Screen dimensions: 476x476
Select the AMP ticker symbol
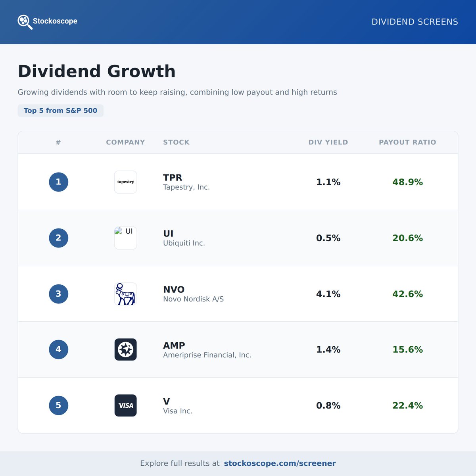click(174, 345)
